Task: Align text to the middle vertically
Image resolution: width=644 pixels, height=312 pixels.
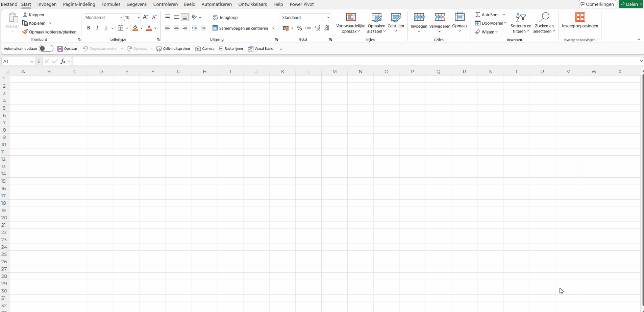Action: tap(176, 17)
